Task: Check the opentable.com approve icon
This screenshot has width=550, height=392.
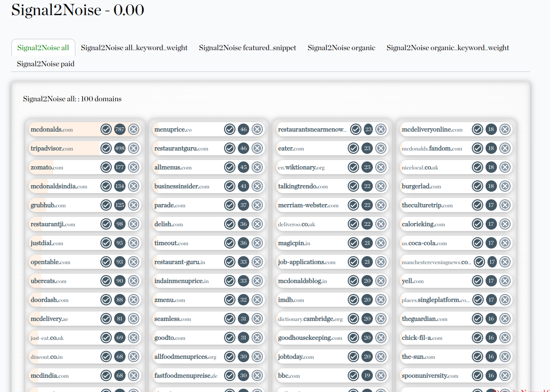Action: click(x=106, y=262)
